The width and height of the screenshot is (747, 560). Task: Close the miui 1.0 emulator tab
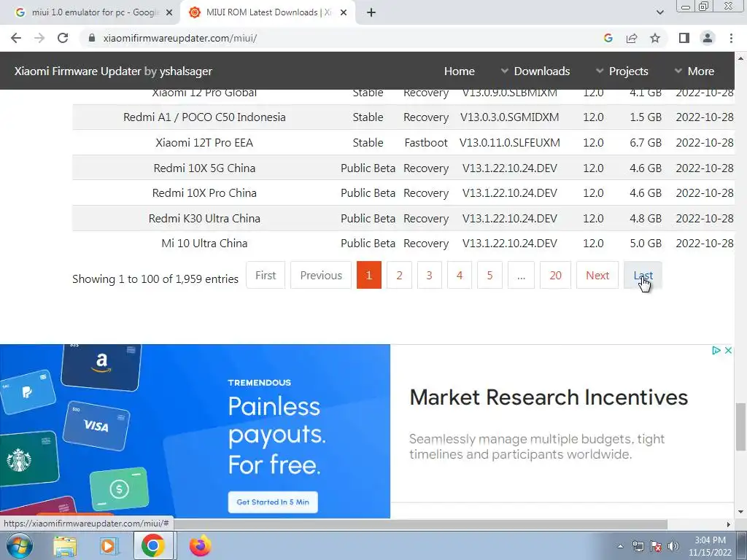coord(169,12)
